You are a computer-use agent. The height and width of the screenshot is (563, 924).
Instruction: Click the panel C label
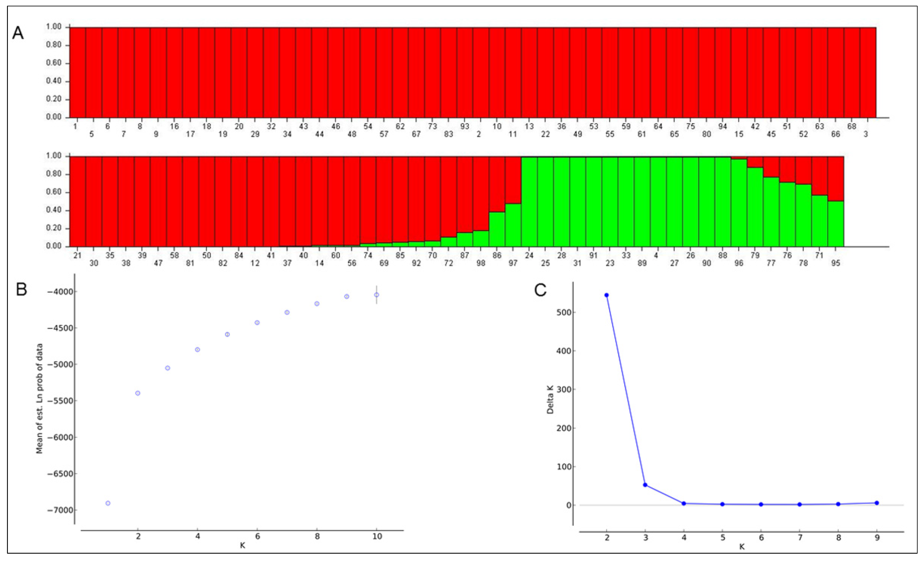(x=540, y=290)
